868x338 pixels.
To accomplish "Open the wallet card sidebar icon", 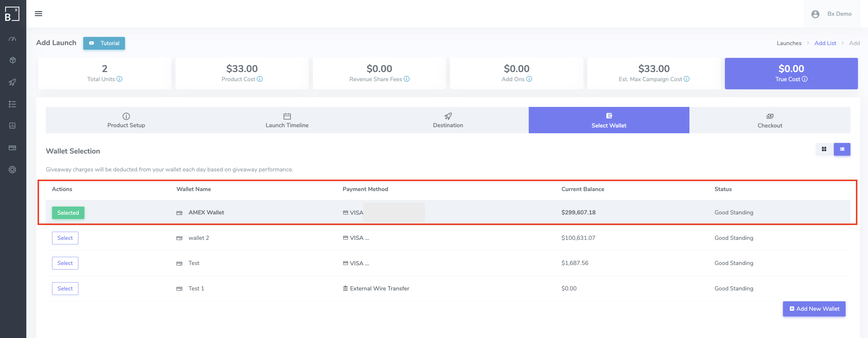I will click(x=12, y=148).
